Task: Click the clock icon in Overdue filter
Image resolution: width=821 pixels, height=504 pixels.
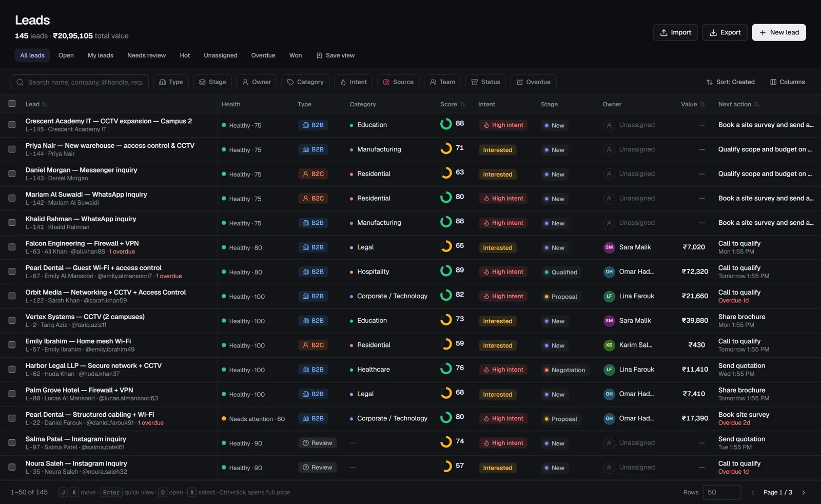Action: 520,82
